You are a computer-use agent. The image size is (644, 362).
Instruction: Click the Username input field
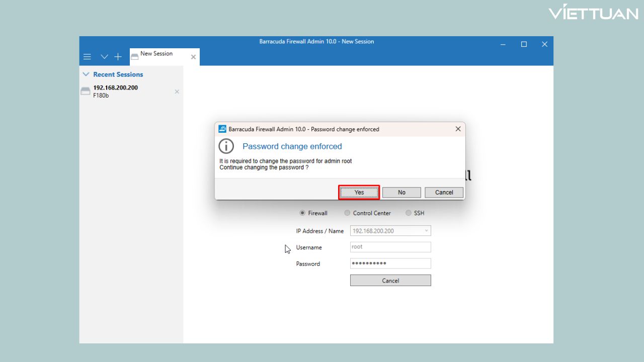point(390,247)
